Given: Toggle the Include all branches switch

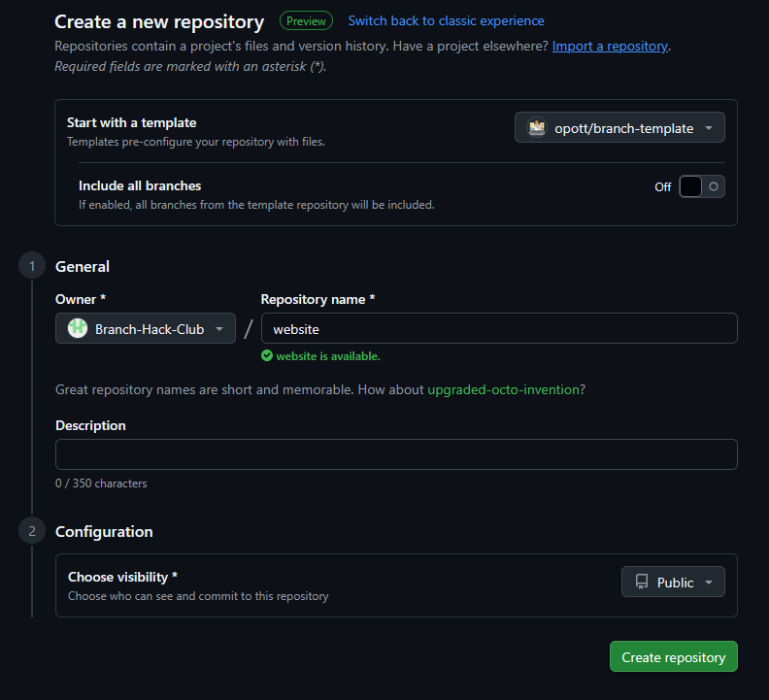Looking at the screenshot, I should click(x=702, y=186).
